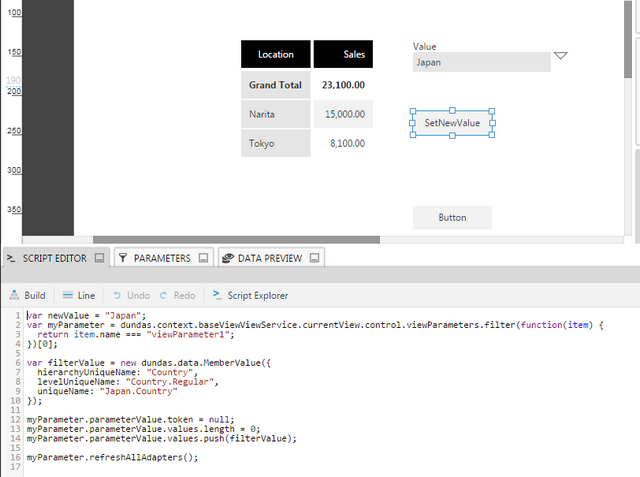Pop out the Script Editor window icon
The height and width of the screenshot is (477, 640).
pos(100,258)
